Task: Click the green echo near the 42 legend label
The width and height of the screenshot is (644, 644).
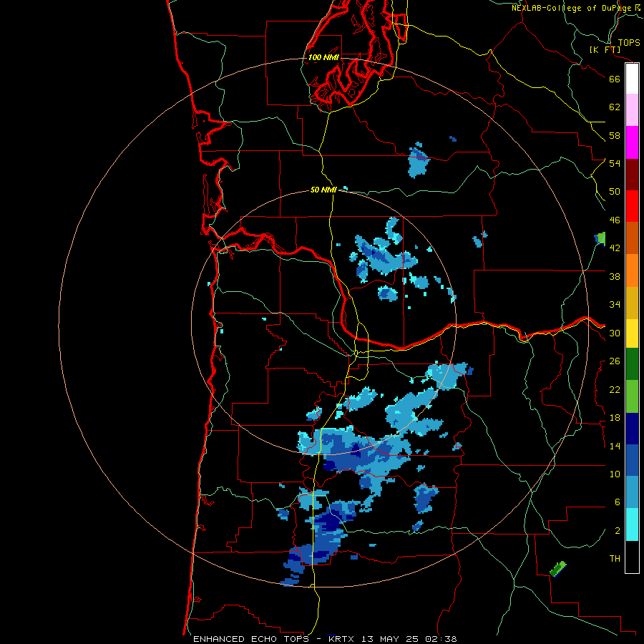Action: point(601,238)
